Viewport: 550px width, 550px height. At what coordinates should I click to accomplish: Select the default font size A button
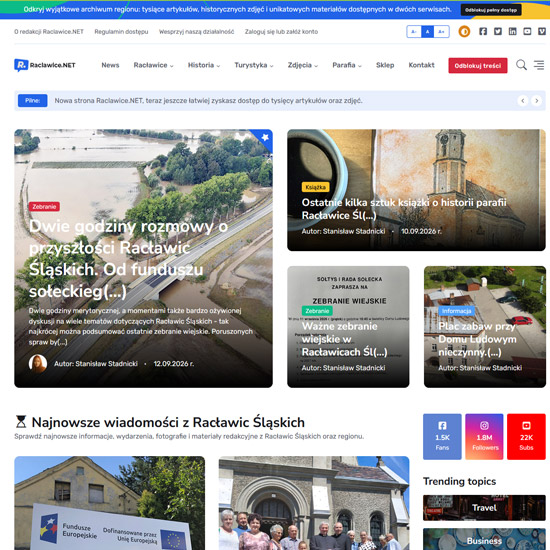pyautogui.click(x=427, y=32)
